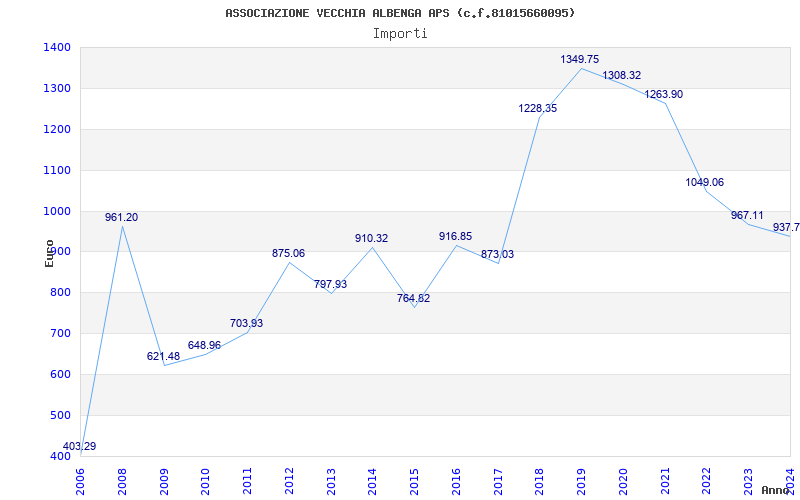The width and height of the screenshot is (800, 500).
Task: Select data label 875.06
Action: click(x=288, y=253)
